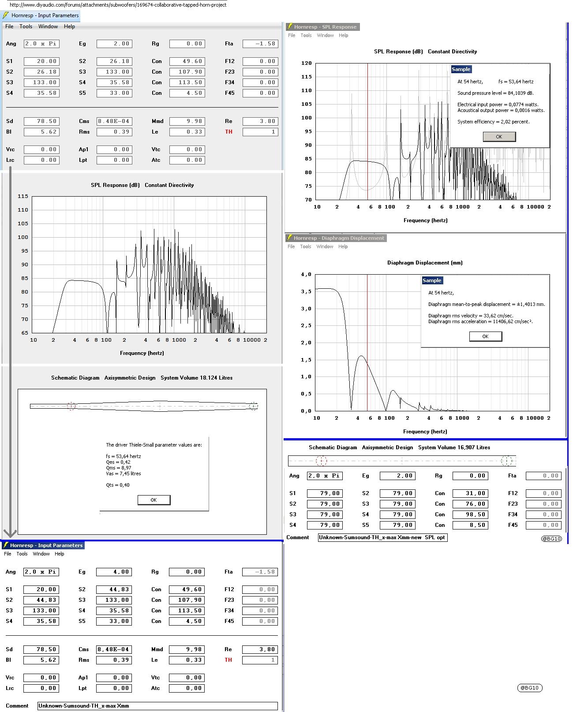Open Tools menu in SPL Response window
Viewport: 588px width, 712px height.
click(306, 35)
